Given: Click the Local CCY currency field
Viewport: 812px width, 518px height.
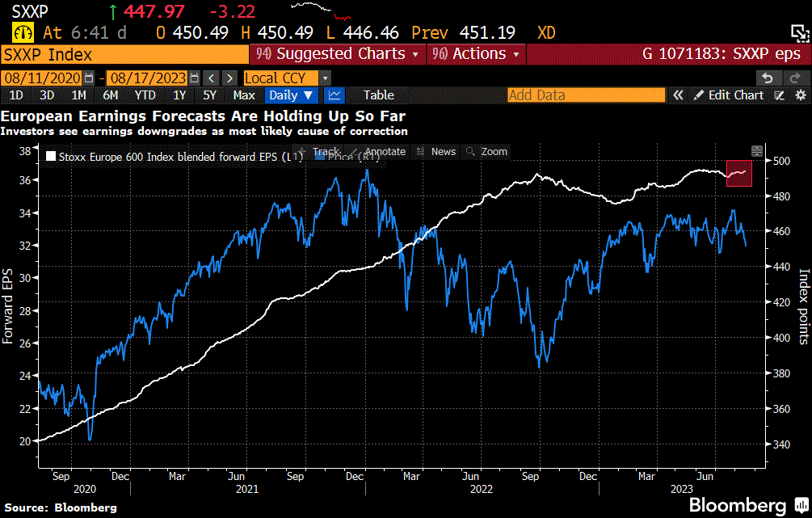Looking at the screenshot, I should [x=280, y=78].
